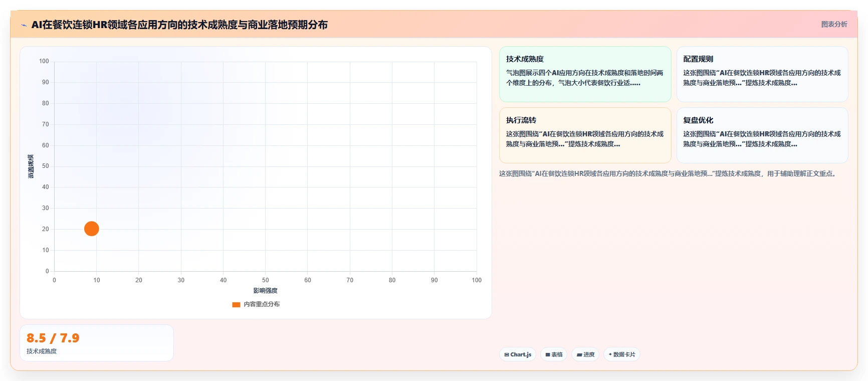Toggle the 内容重点分布 legend color swatch
Screen dimensions: 868x381
coord(236,304)
